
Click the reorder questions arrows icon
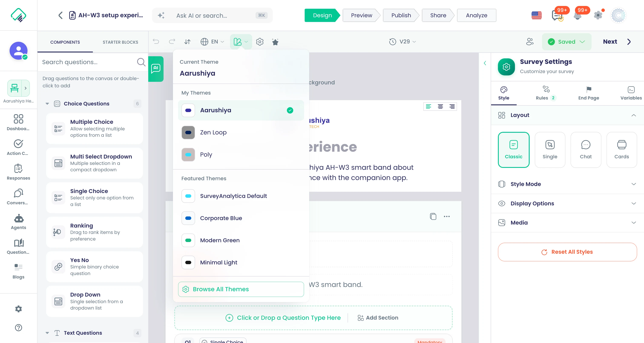187,42
